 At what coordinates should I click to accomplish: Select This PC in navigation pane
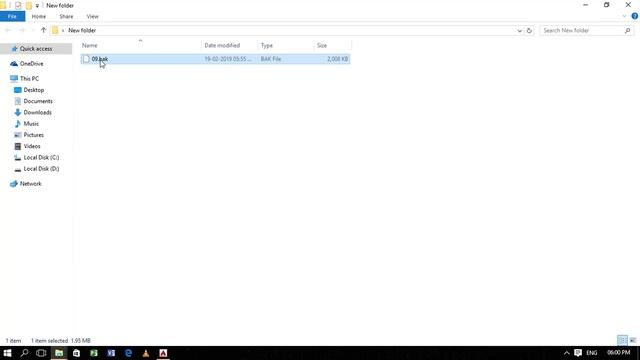29,78
